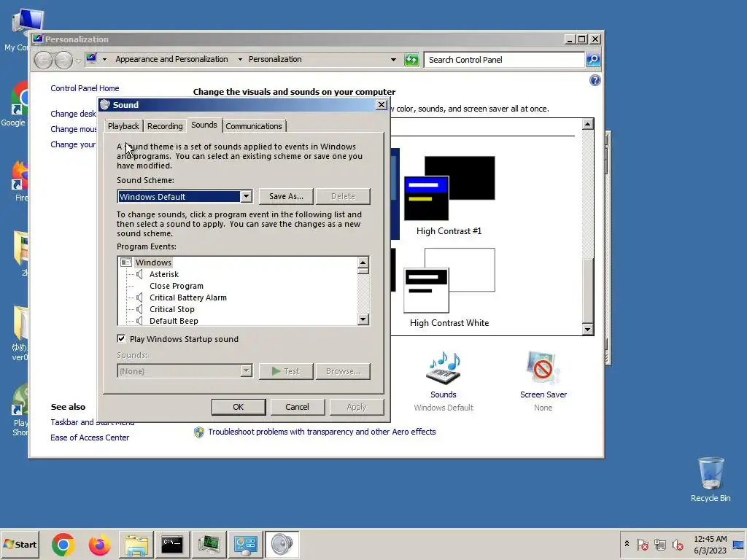Click the speaker icon beside Critical Battery Alarm

pyautogui.click(x=139, y=297)
